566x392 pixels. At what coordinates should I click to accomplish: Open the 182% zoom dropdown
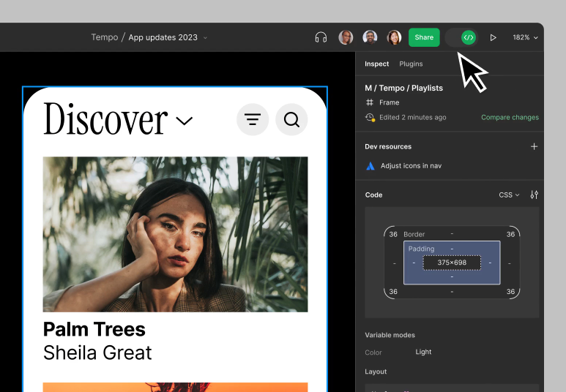pyautogui.click(x=525, y=37)
